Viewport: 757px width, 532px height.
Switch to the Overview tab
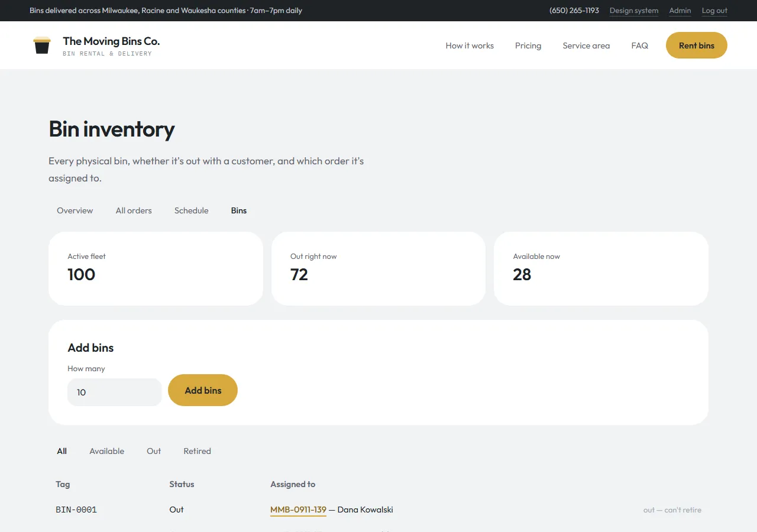(75, 210)
